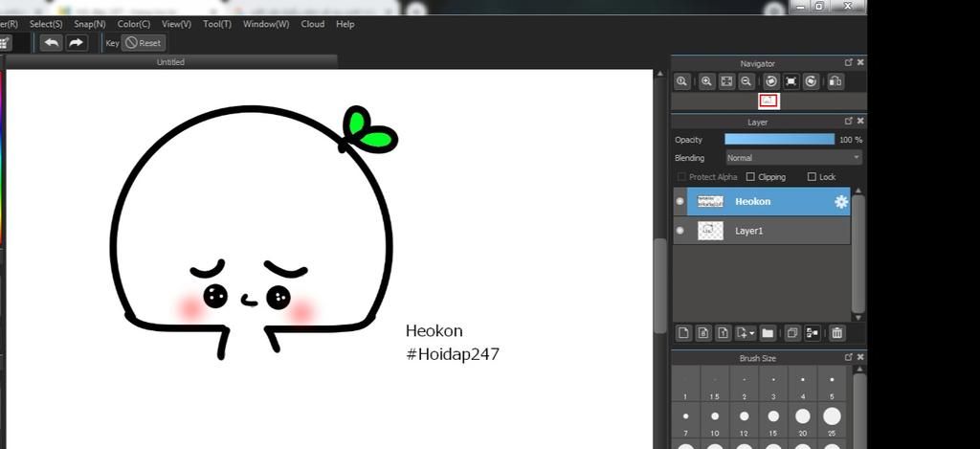980x449 pixels.
Task: Click the Undo arrow in the toolbar
Action: pos(52,42)
